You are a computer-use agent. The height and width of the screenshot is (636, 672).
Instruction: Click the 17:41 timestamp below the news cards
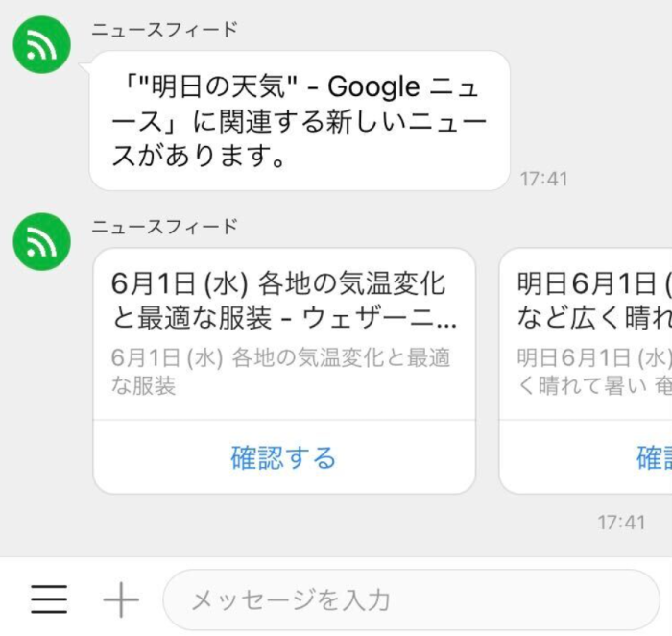621,523
